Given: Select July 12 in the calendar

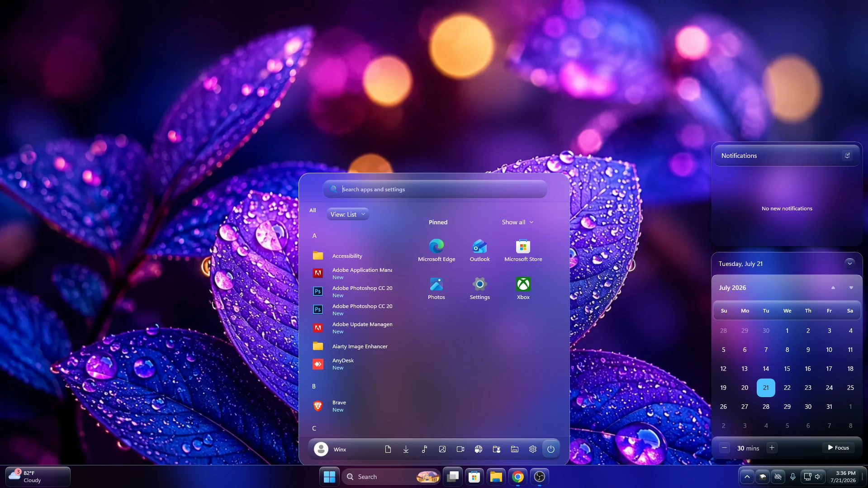Looking at the screenshot, I should click(x=723, y=369).
